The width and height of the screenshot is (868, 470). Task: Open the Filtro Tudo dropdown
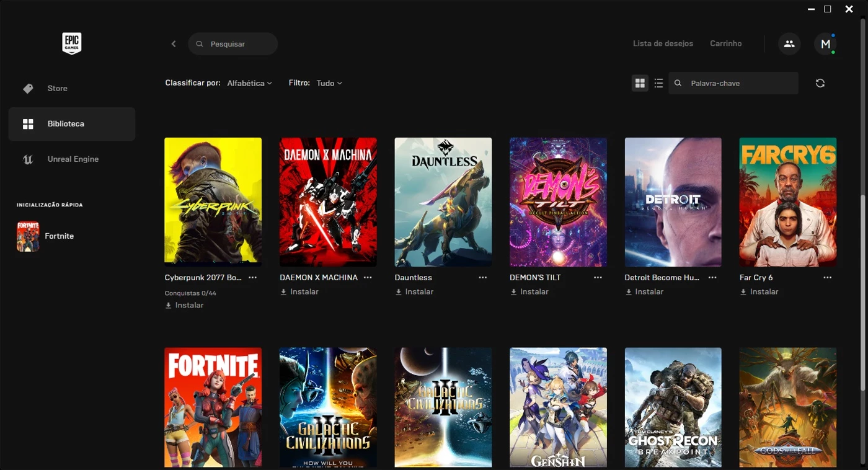point(329,83)
